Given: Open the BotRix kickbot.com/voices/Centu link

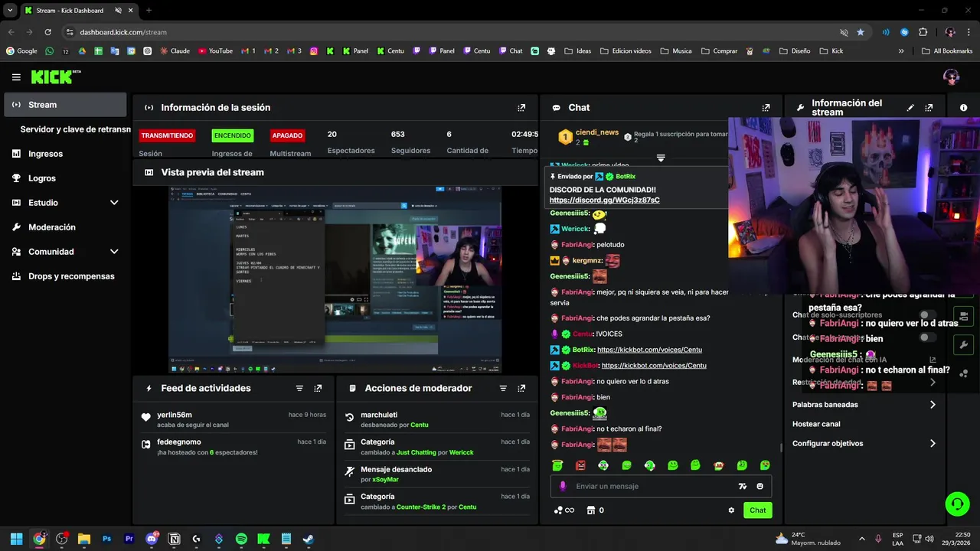Looking at the screenshot, I should click(x=649, y=350).
